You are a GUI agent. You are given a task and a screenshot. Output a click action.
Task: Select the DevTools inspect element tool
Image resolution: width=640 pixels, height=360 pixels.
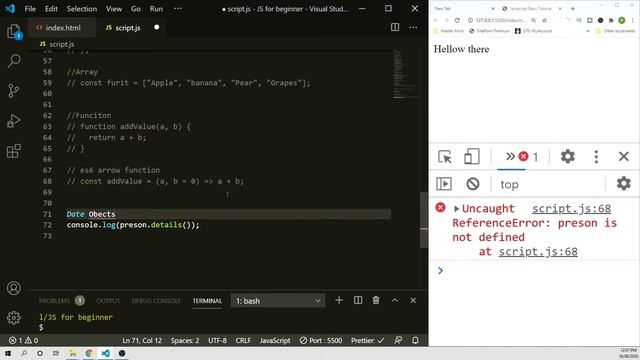coord(444,157)
